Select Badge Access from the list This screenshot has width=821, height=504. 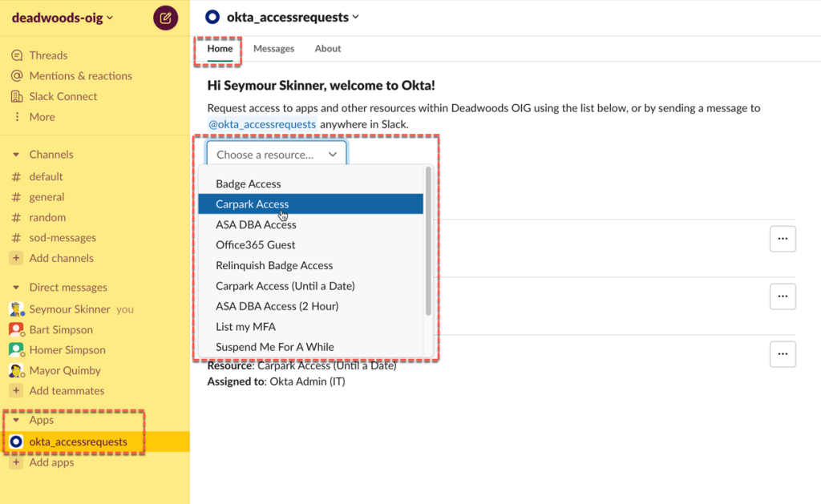310,183
